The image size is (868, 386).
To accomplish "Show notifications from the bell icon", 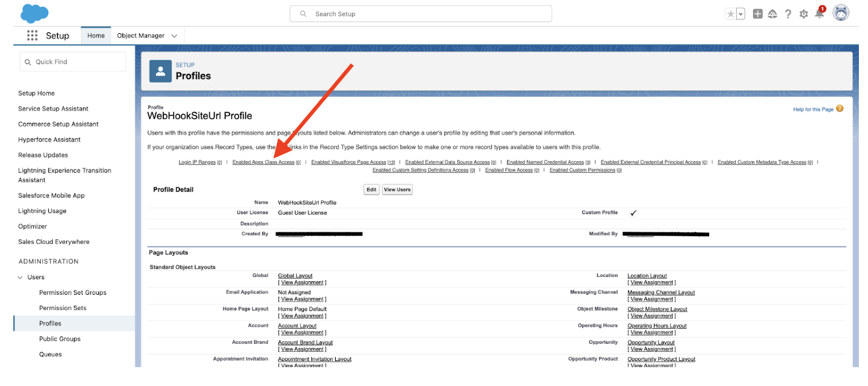I will 819,14.
